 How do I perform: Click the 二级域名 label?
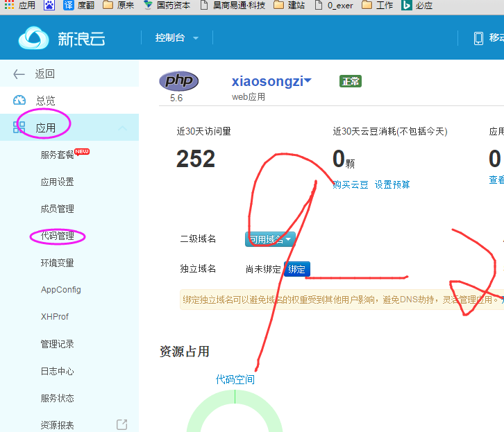198,239
